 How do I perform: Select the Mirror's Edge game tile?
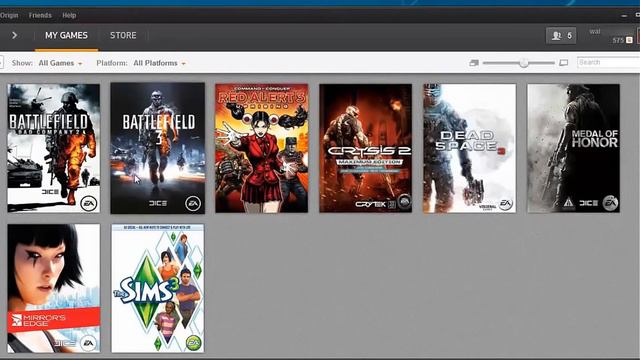tap(53, 288)
